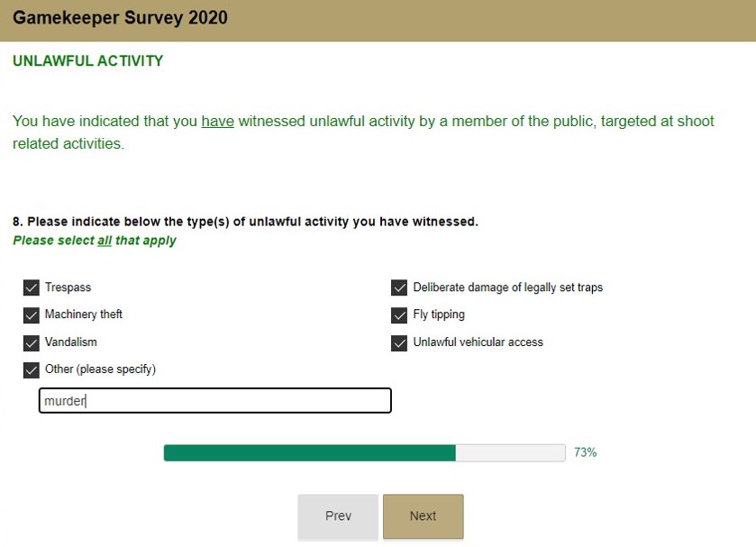Click the question 8 prompt text

pos(245,222)
